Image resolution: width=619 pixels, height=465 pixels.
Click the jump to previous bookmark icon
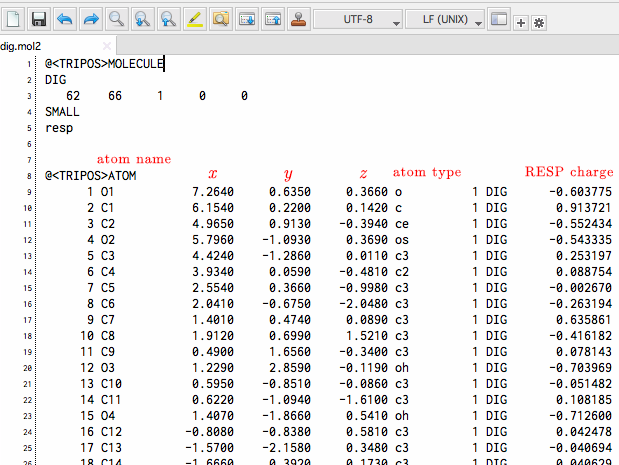pyautogui.click(x=273, y=19)
